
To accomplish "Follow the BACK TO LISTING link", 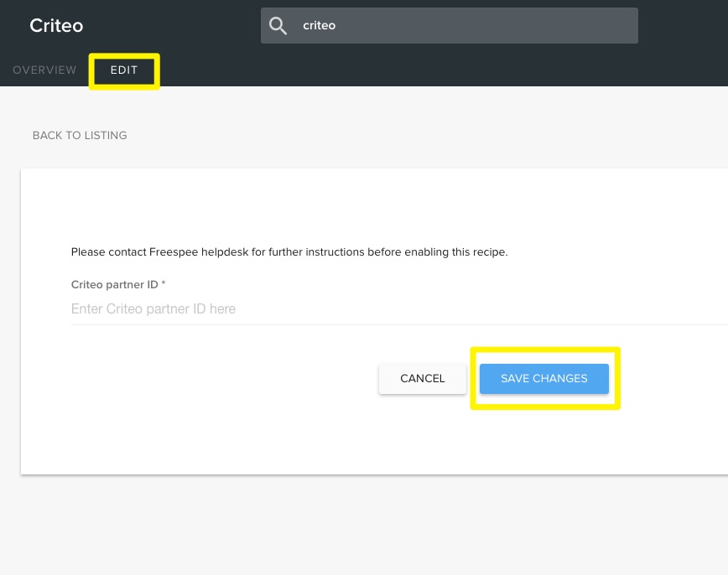I will click(79, 135).
